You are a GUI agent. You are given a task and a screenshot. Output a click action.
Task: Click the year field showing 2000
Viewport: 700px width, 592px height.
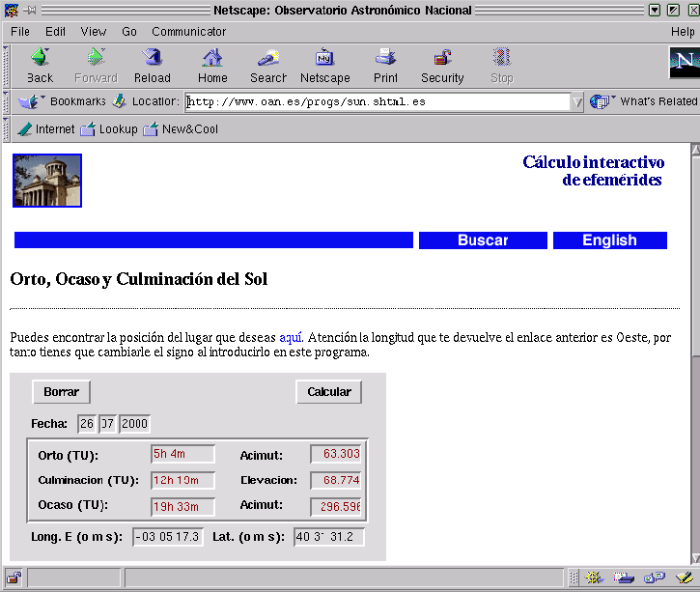pyautogui.click(x=135, y=424)
